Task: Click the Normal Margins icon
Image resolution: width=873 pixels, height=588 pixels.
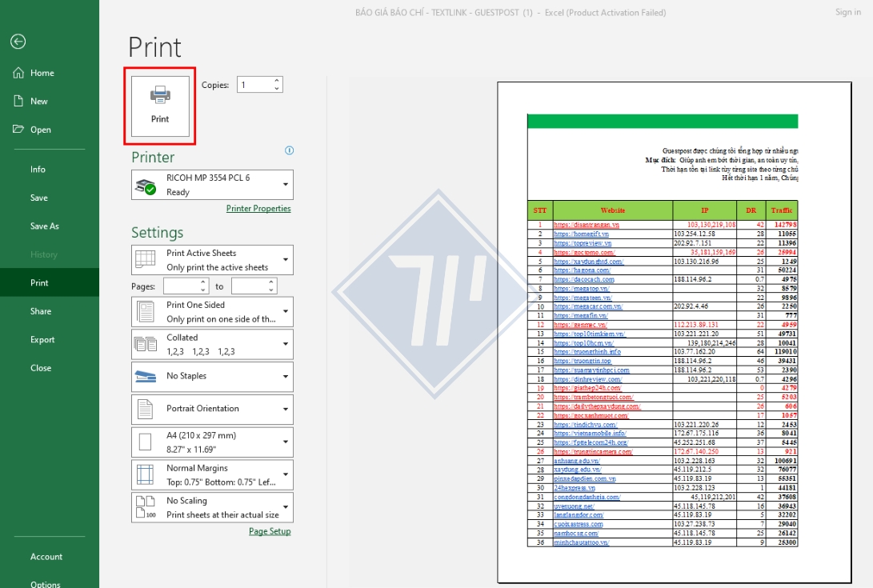Action: click(146, 474)
